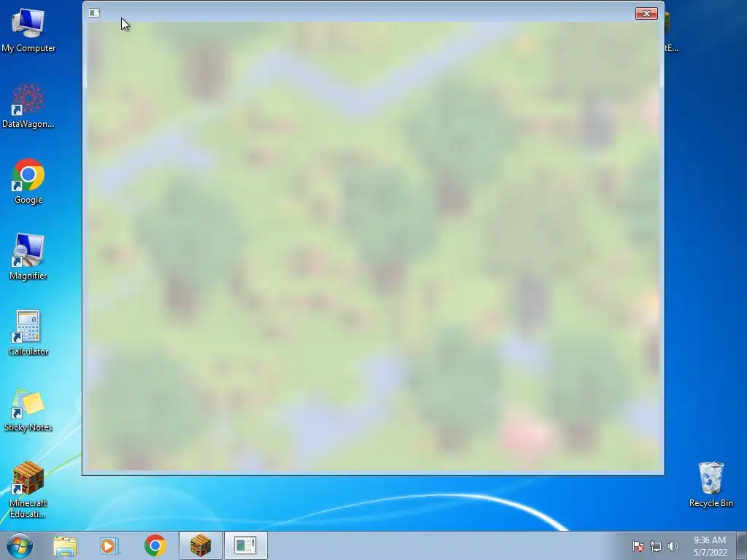Image resolution: width=747 pixels, height=560 pixels.
Task: Open the window's title bar system icon
Action: [94, 13]
